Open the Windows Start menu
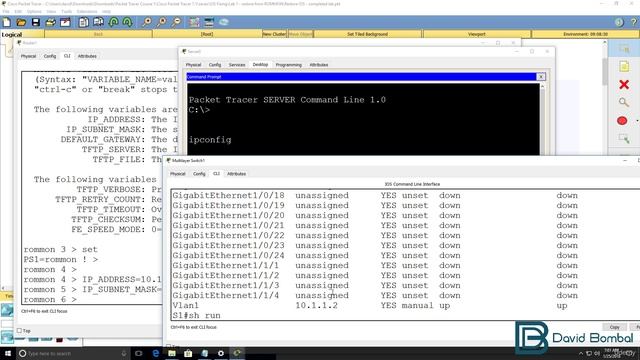 7,353
